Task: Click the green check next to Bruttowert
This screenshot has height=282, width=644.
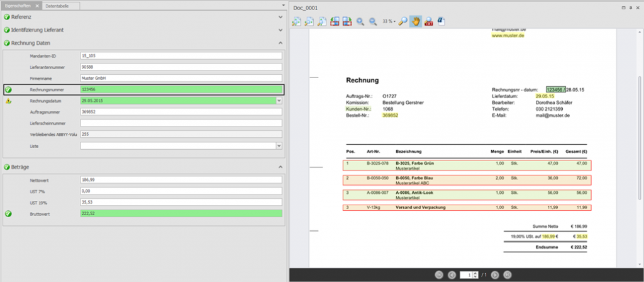Action: coord(9,214)
